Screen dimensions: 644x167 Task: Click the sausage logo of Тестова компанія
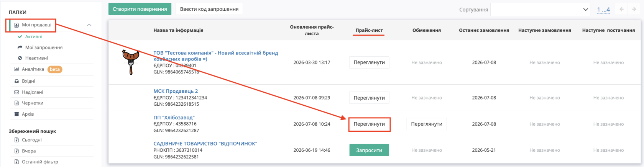pos(131,61)
